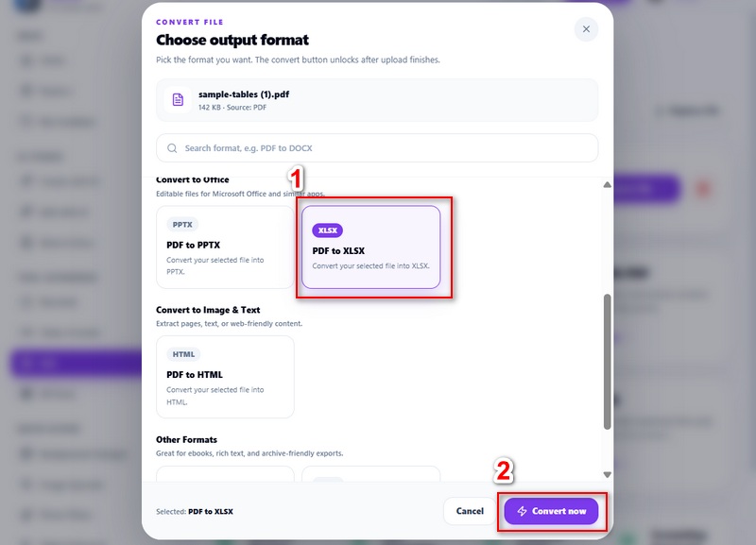Click the HTML badge label
756x545 pixels.
pos(183,354)
